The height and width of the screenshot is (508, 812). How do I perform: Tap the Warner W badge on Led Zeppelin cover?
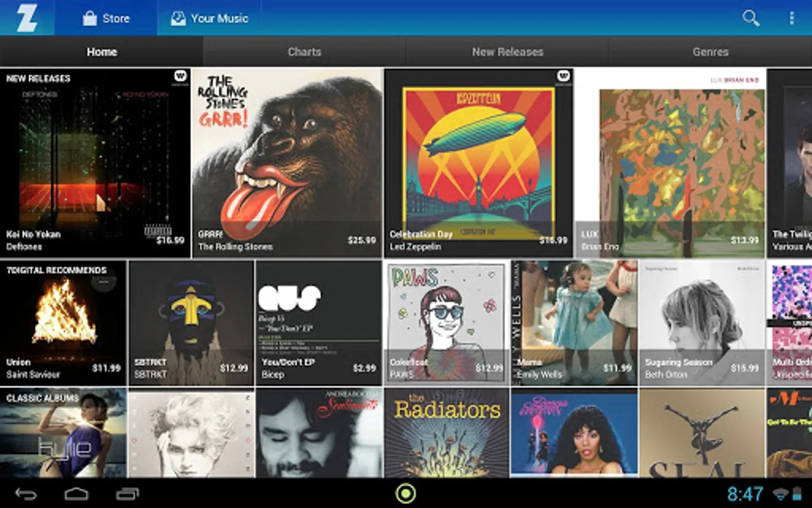pos(563,77)
